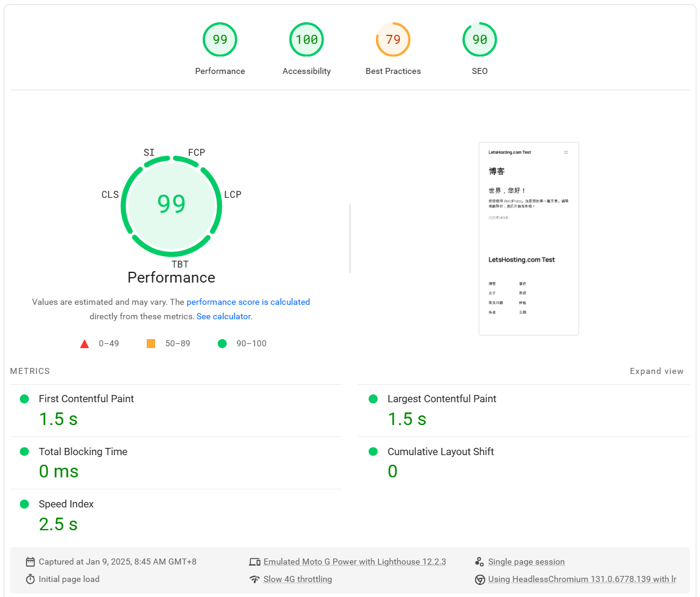Viewport: 700px width, 597px height.
Task: Click the LCP label on the gauge
Action: coord(233,195)
